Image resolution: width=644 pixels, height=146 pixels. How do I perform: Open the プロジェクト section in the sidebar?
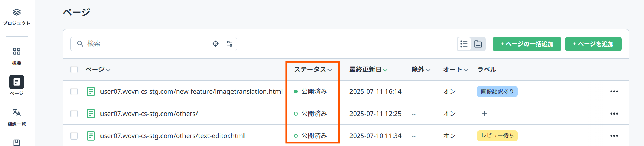pyautogui.click(x=16, y=17)
